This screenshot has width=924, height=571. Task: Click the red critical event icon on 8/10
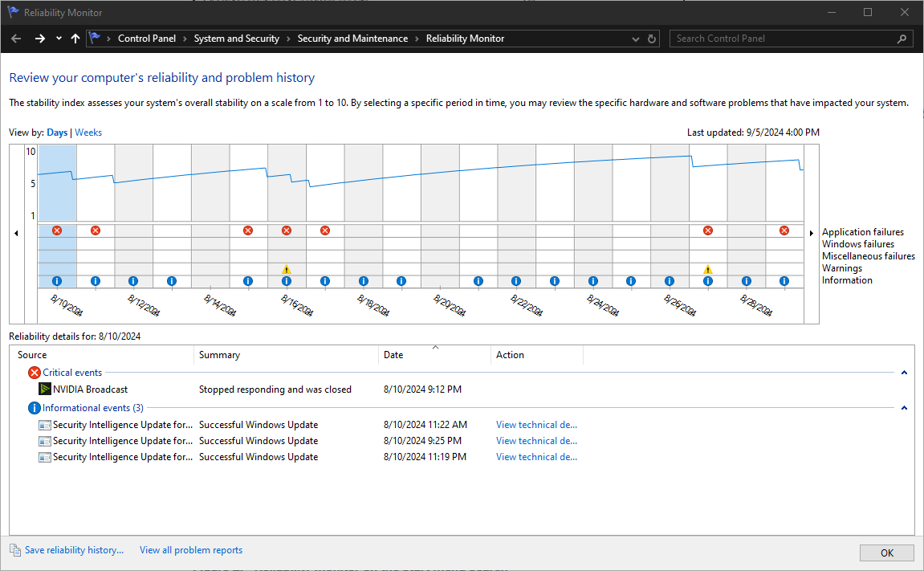(x=57, y=230)
